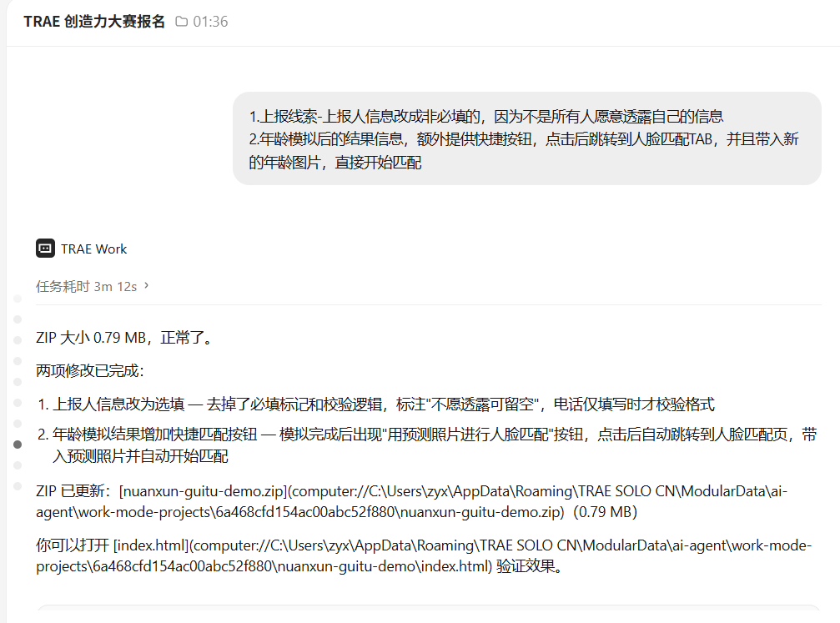Select the user message bubble about 上报线索

point(526,138)
